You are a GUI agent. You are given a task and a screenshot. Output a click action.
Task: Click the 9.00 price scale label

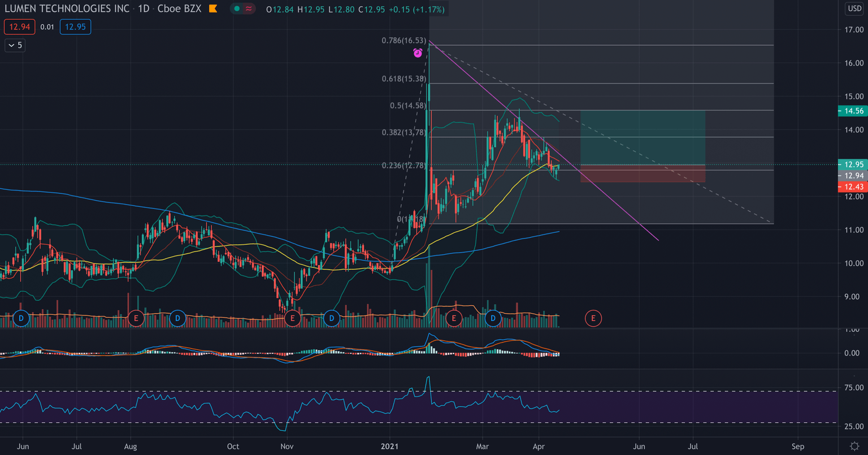[x=853, y=296]
